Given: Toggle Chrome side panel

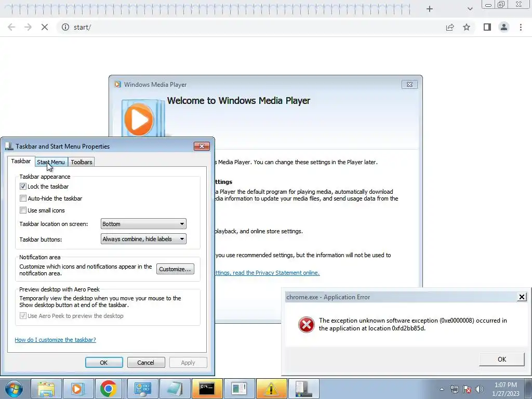Looking at the screenshot, I should pyautogui.click(x=487, y=27).
